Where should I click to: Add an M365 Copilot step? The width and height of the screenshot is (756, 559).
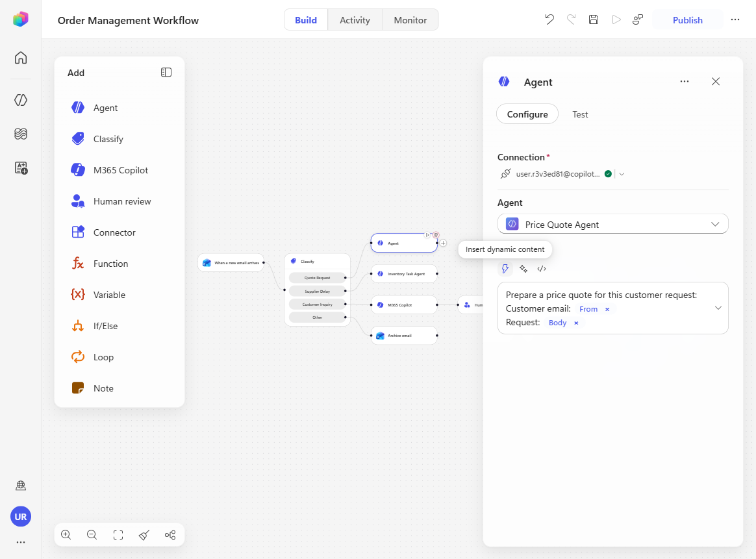pos(120,170)
